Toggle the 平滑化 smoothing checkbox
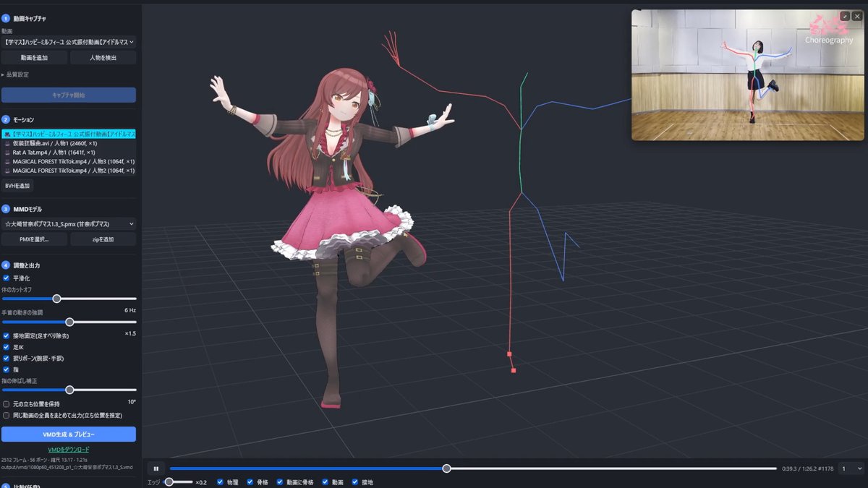Viewport: 868px width, 488px height. pos(7,278)
